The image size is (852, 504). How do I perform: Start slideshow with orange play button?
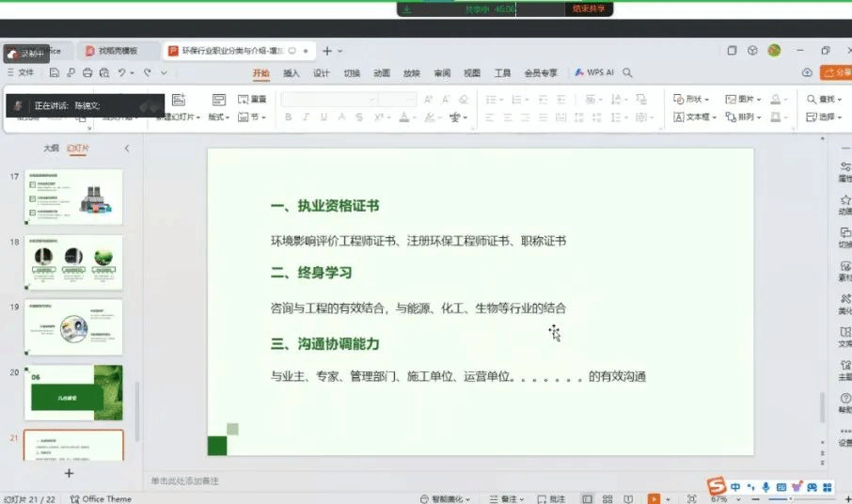654,498
